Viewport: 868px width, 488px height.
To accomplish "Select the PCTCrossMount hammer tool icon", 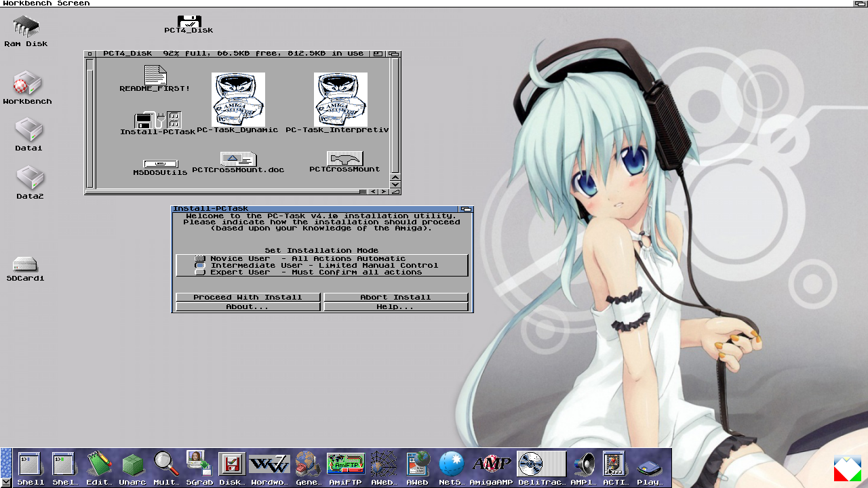I will 344,162.
